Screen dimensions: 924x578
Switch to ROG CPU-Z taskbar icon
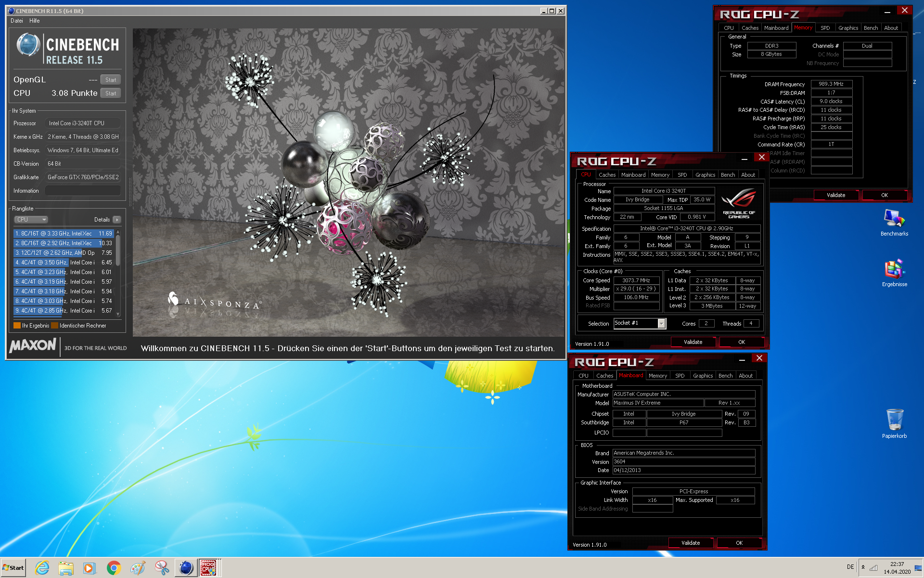tap(208, 568)
